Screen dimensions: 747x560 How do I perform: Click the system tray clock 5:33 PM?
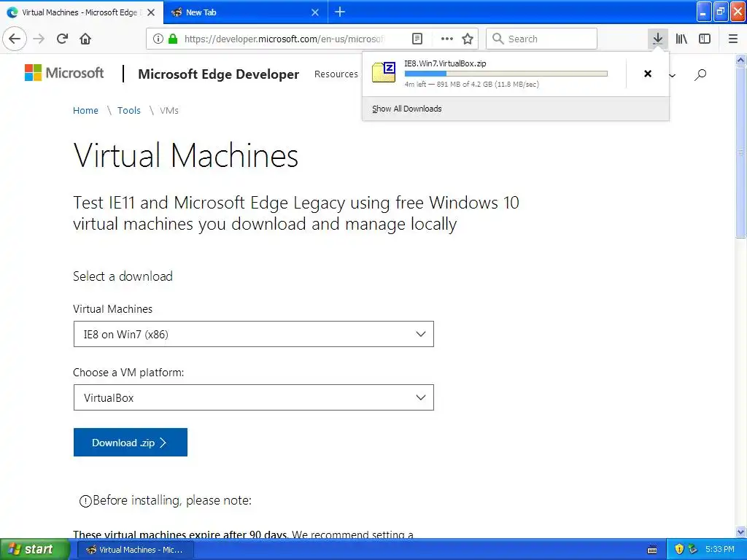720,549
